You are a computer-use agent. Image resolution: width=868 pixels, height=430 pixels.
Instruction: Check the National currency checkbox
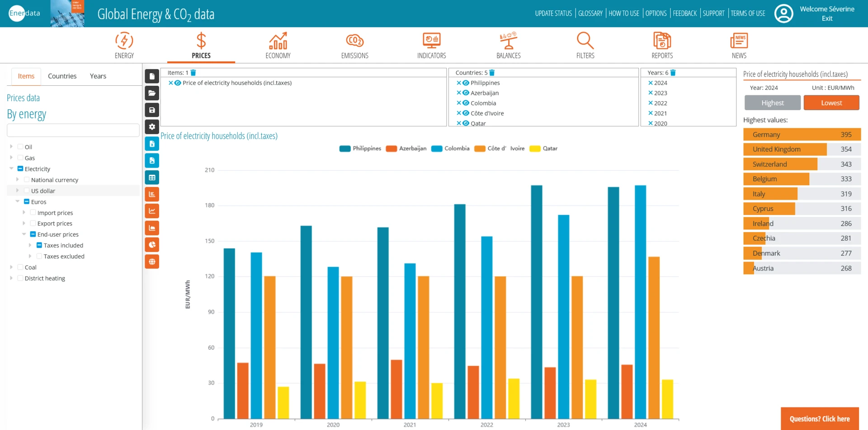(26, 179)
